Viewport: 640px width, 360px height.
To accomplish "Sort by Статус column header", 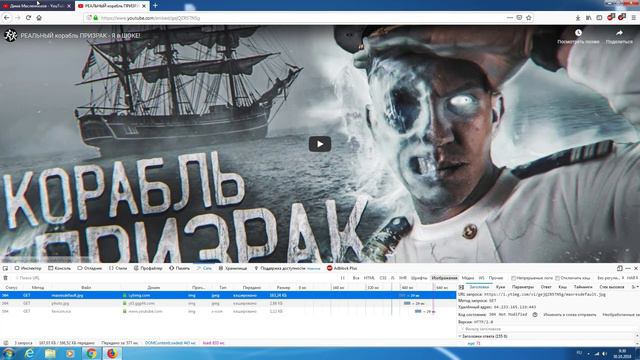I will (11, 288).
